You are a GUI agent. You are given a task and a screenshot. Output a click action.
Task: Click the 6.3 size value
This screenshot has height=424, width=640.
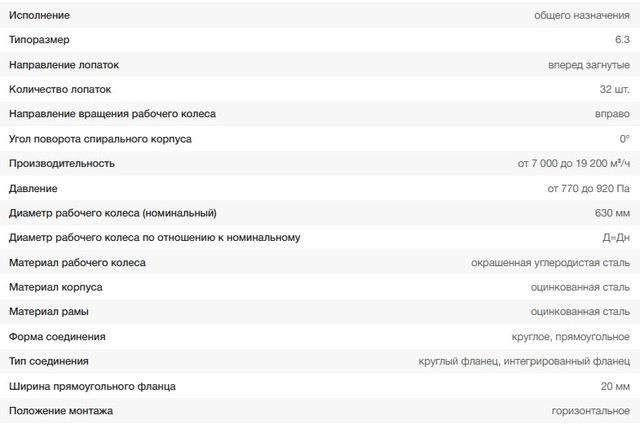click(621, 40)
